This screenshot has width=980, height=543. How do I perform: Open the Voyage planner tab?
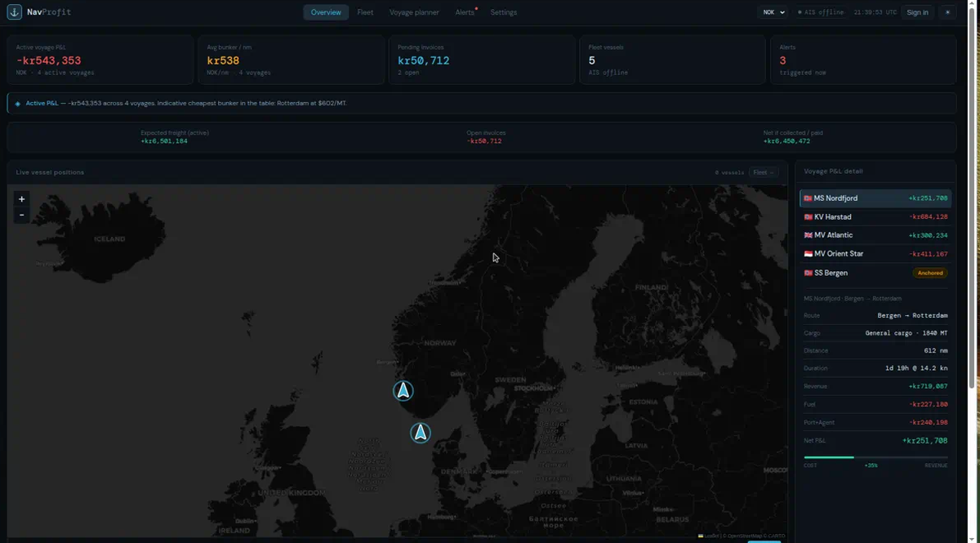point(414,12)
